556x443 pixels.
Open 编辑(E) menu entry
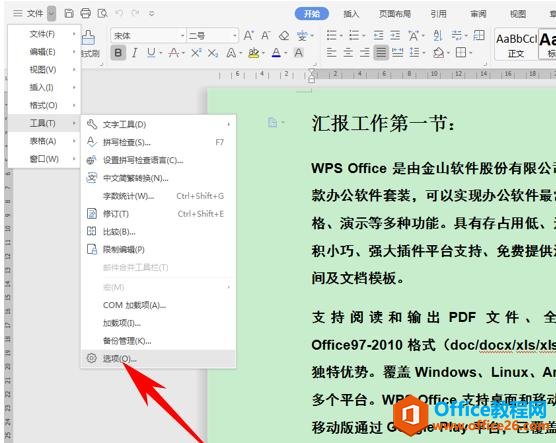44,52
